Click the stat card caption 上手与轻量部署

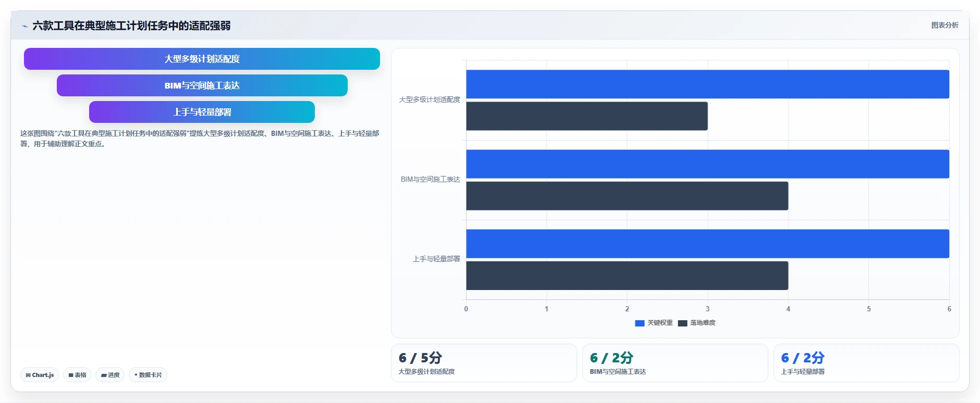click(803, 372)
